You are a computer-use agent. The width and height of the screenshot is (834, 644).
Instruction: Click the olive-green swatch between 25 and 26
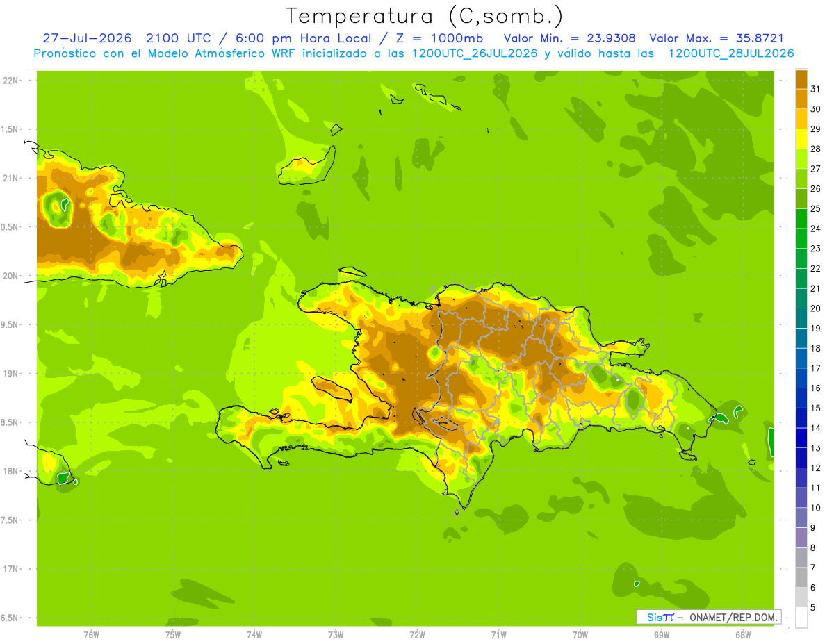coord(801,199)
